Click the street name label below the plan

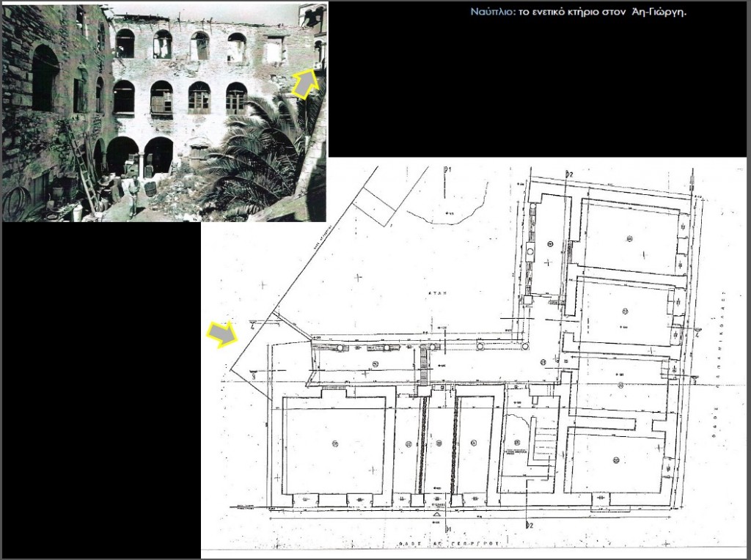pyautogui.click(x=437, y=544)
